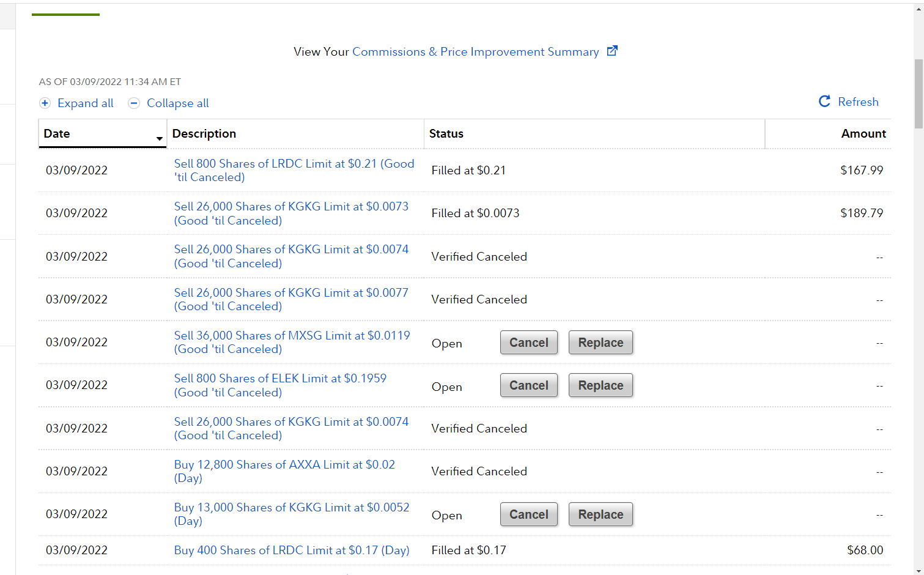Open AXXA buy 12,800 shares order
This screenshot has width=924, height=575.
pos(284,465)
